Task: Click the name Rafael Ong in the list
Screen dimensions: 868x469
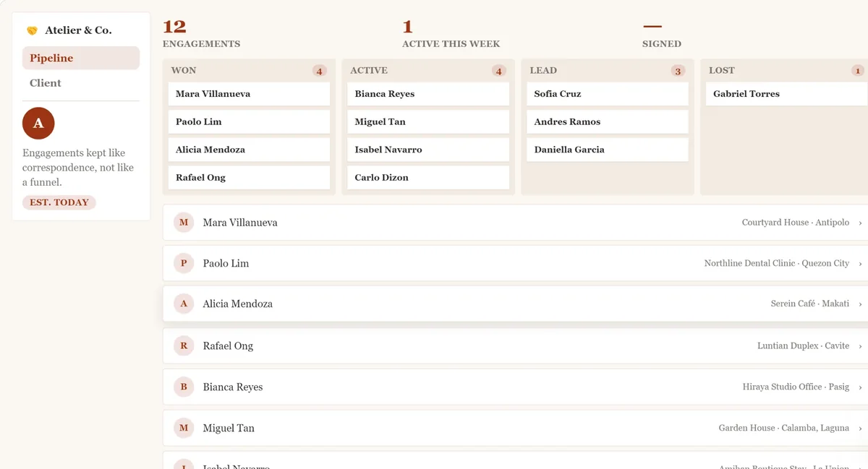Action: 228,345
